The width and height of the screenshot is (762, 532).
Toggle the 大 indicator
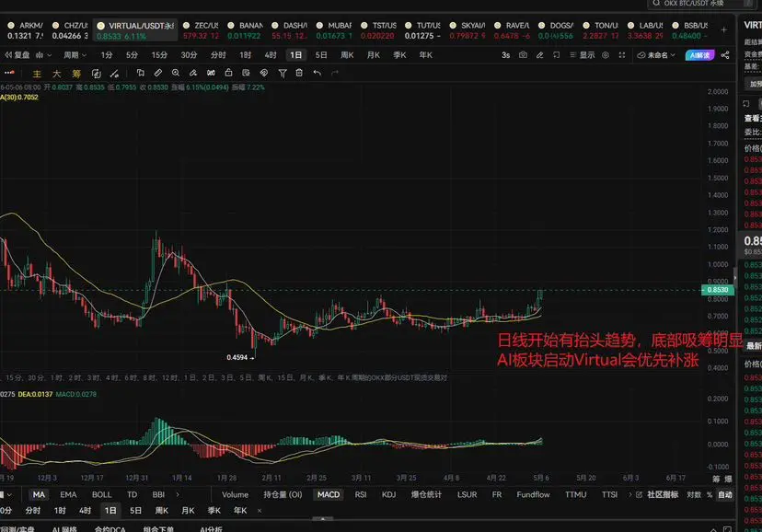click(56, 74)
